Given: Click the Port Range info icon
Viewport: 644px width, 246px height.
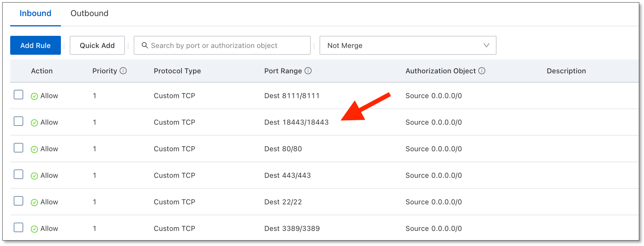Looking at the screenshot, I should click(x=308, y=71).
